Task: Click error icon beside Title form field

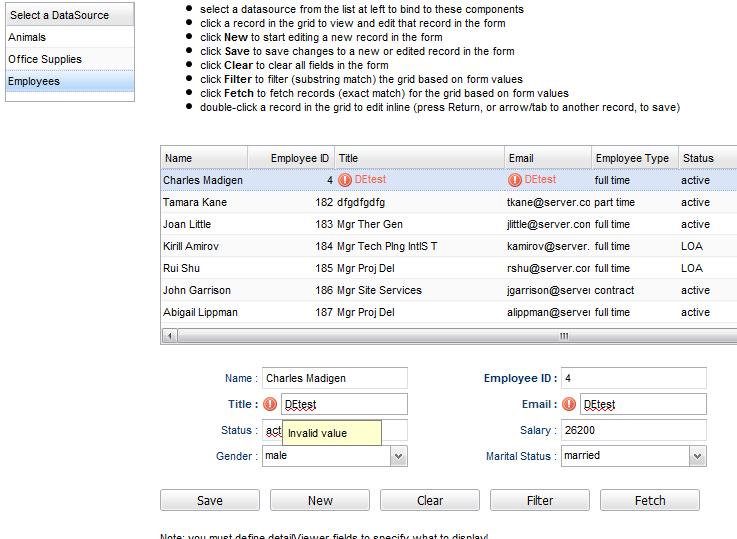Action: 270,405
